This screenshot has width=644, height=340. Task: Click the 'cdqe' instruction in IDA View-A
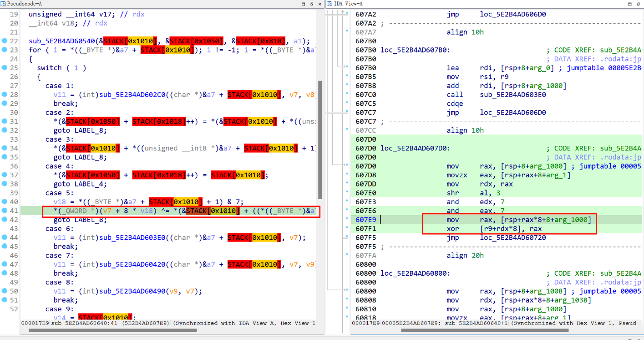[x=455, y=103]
